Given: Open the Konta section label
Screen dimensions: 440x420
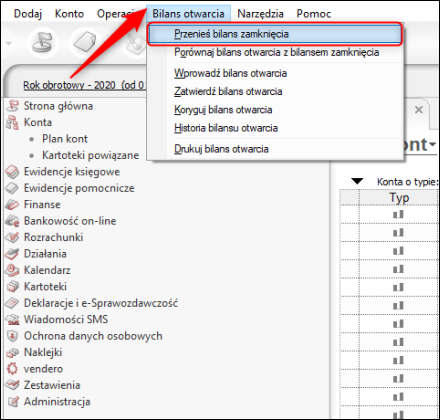Looking at the screenshot, I should pyautogui.click(x=38, y=122).
